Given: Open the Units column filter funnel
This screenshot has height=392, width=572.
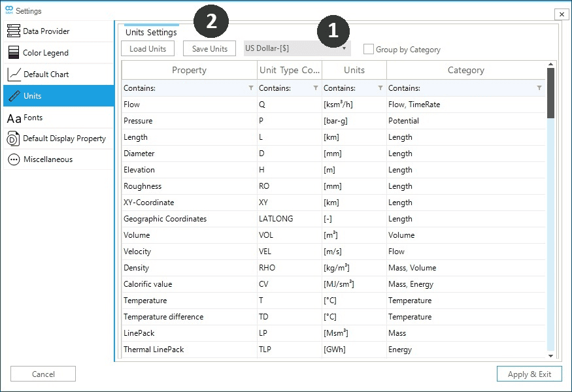Looking at the screenshot, I should [380, 88].
